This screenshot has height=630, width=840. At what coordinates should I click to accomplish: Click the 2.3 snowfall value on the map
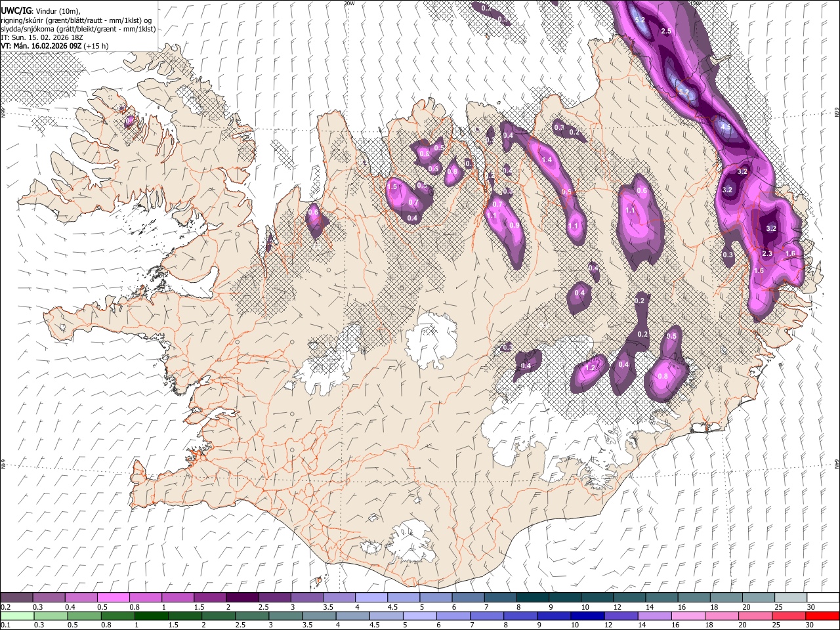[767, 253]
